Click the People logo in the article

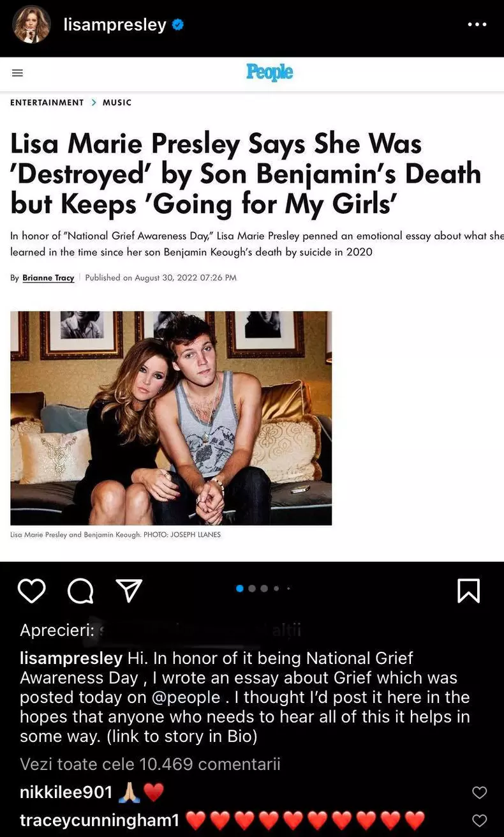click(269, 72)
